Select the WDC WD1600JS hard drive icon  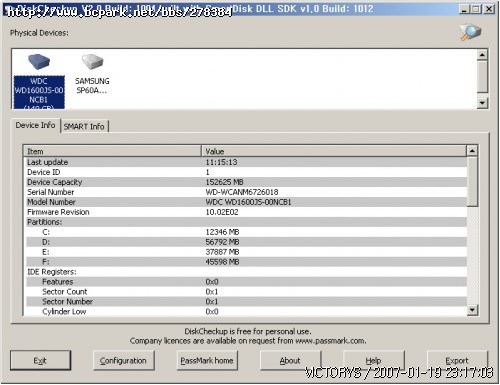coord(39,62)
